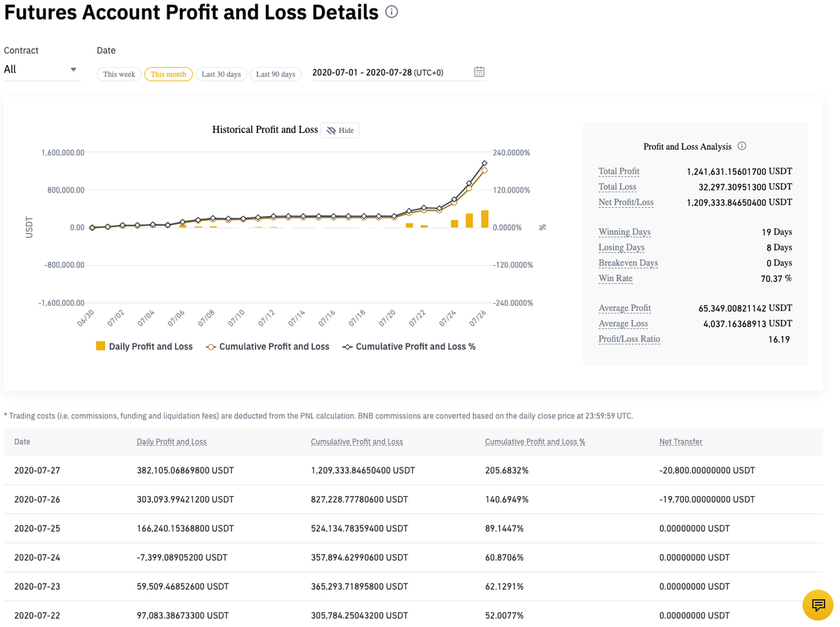Viewport: 840px width, 627px height.
Task: Select the This month date filter
Action: pos(168,74)
